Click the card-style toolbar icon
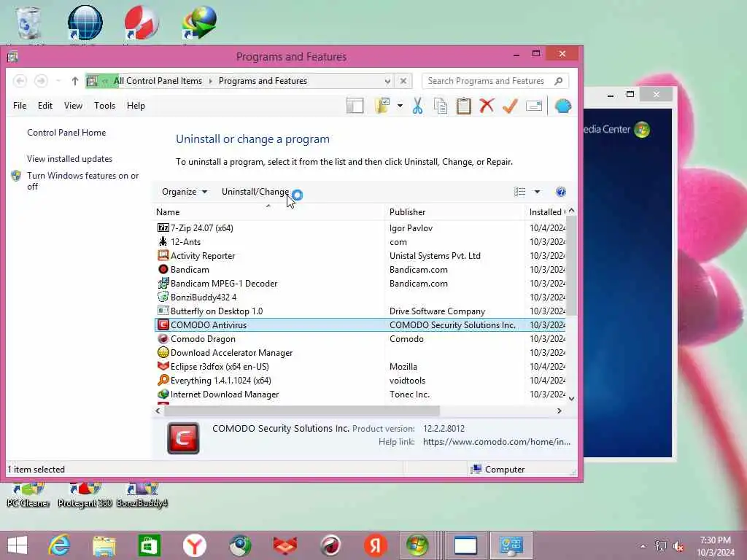Viewport: 747px width, 560px height. pos(533,106)
